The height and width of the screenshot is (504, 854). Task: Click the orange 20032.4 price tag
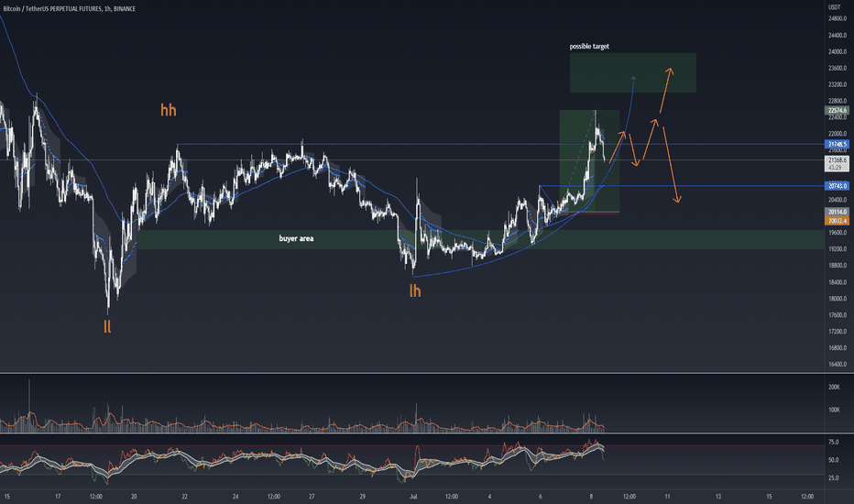838,221
